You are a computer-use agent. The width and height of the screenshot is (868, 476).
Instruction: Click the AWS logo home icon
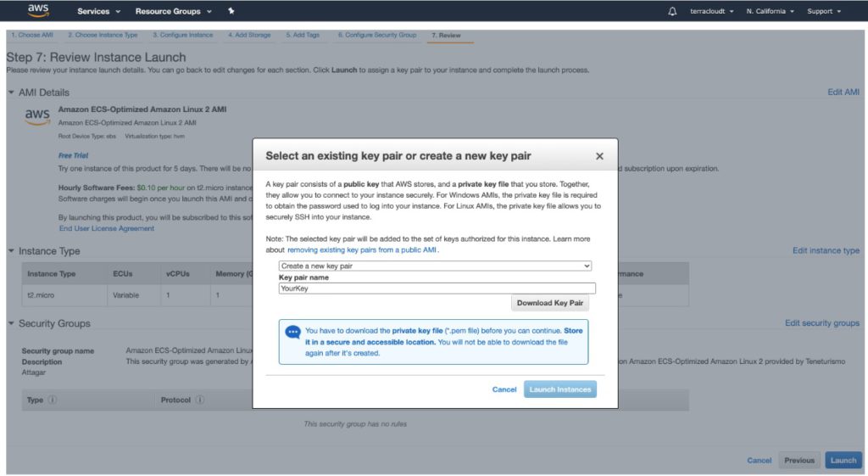pyautogui.click(x=37, y=11)
